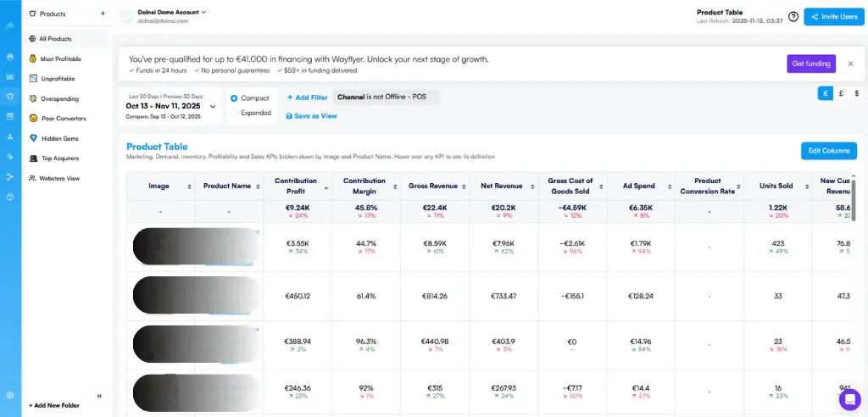Sort by Ad Spend column arrows
The width and height of the screenshot is (868, 417).
[670, 186]
